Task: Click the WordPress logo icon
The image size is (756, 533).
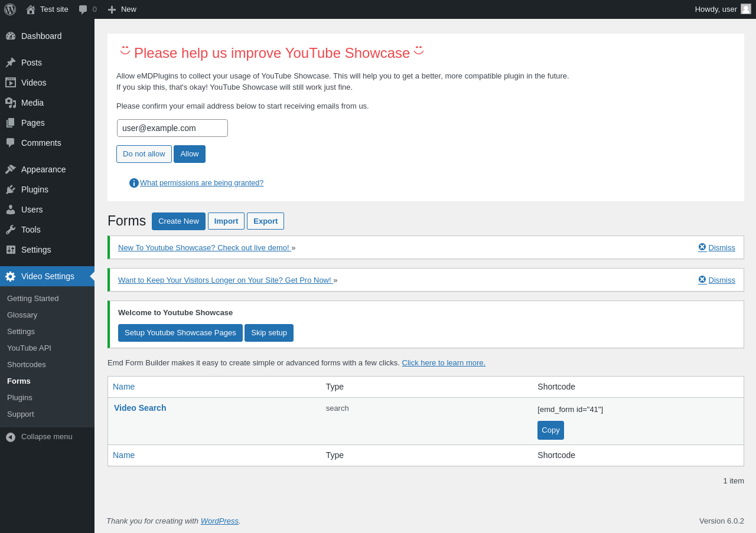Action: (10, 9)
